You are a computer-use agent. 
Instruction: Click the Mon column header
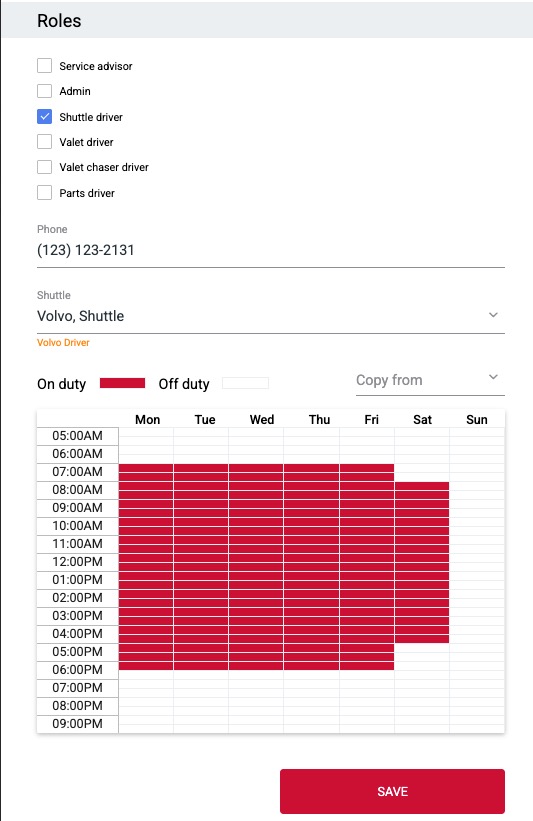pos(148,419)
